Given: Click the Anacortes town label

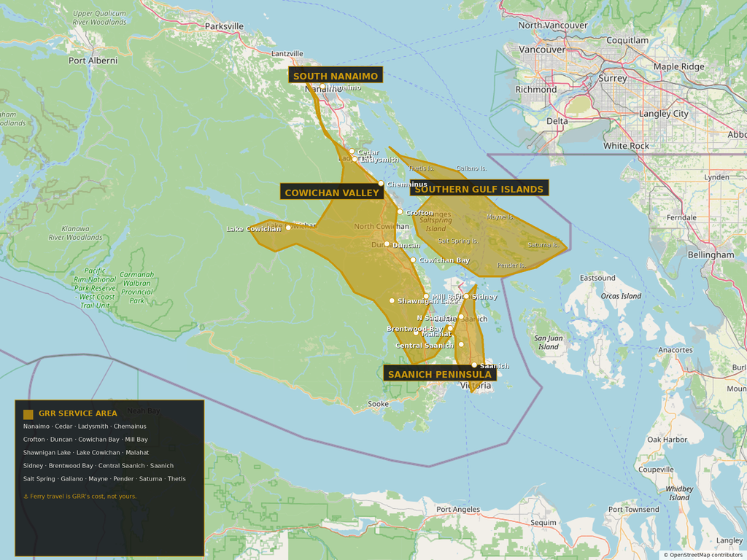Looking at the screenshot, I should (x=676, y=350).
